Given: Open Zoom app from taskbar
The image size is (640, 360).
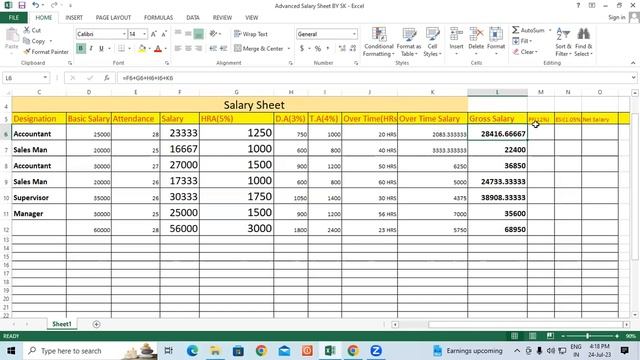Looking at the screenshot, I should click(x=376, y=351).
